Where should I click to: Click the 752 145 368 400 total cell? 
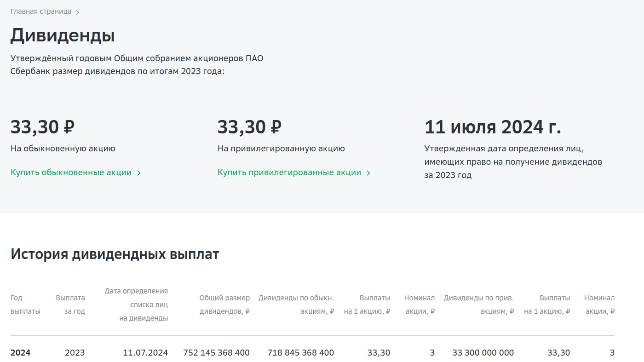(x=216, y=353)
